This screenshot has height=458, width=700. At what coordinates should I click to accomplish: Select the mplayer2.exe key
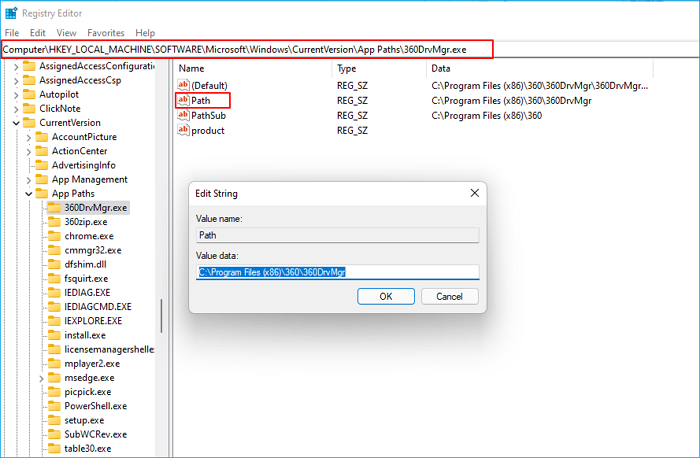(92, 364)
